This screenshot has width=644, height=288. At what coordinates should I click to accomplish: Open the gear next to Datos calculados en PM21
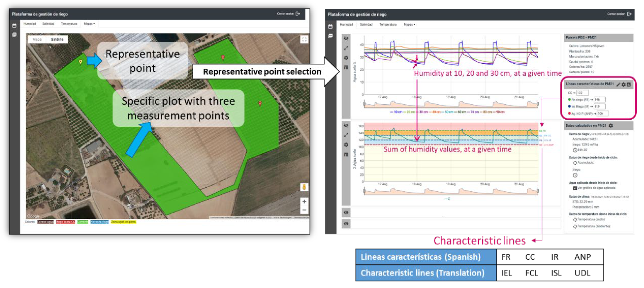pos(611,126)
